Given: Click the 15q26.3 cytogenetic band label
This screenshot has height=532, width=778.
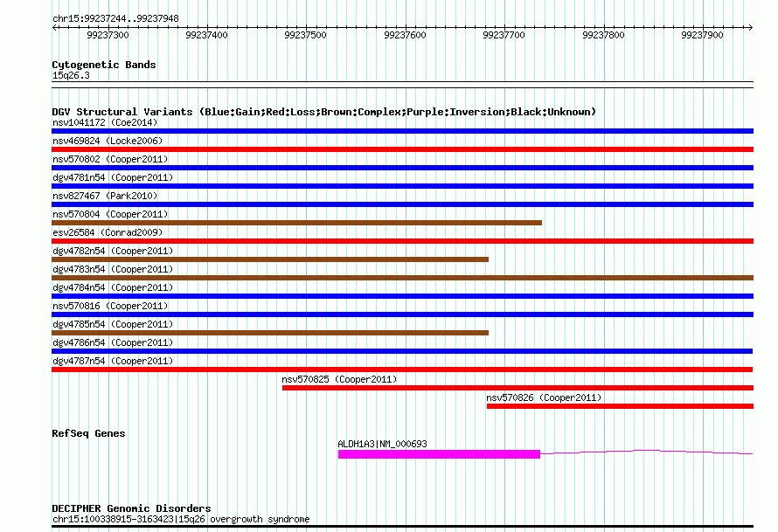Looking at the screenshot, I should [x=71, y=75].
